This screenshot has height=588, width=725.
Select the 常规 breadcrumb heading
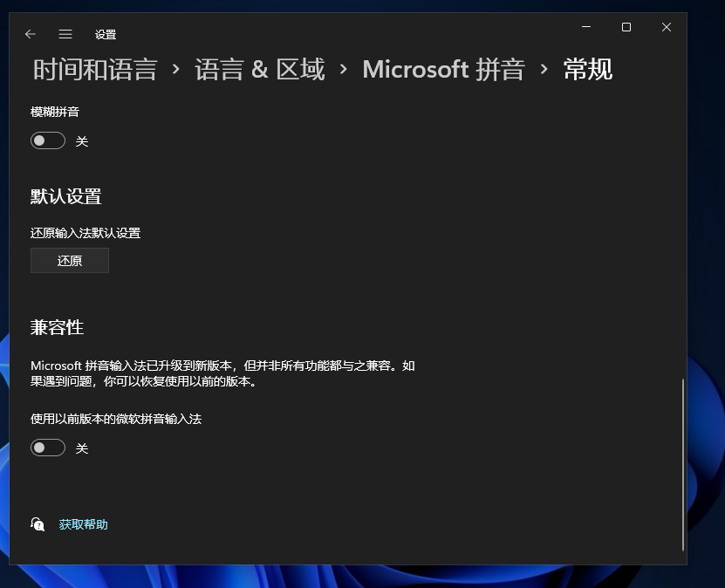point(587,69)
